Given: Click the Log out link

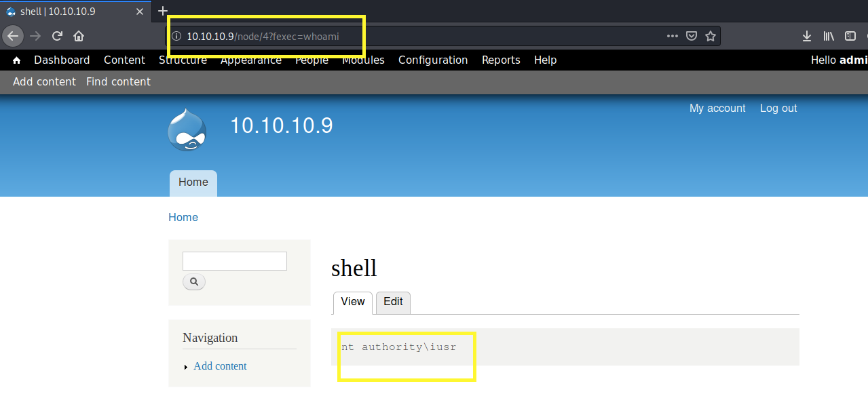Looking at the screenshot, I should [x=778, y=109].
